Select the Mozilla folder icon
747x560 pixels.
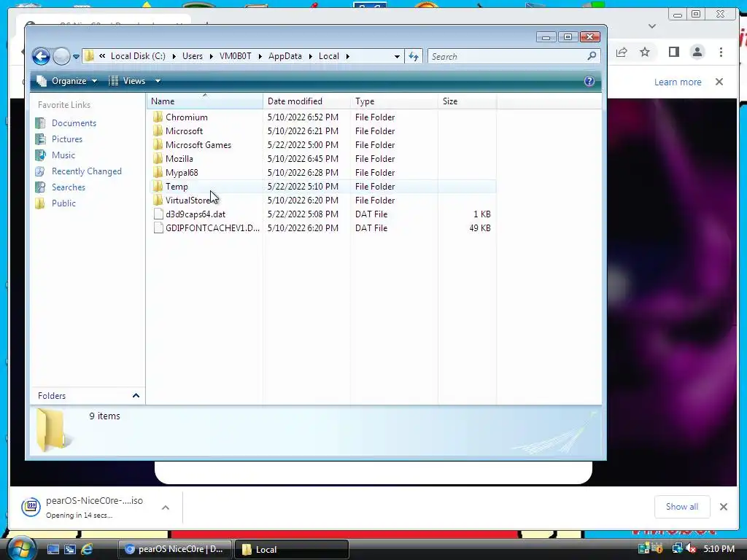(158, 158)
